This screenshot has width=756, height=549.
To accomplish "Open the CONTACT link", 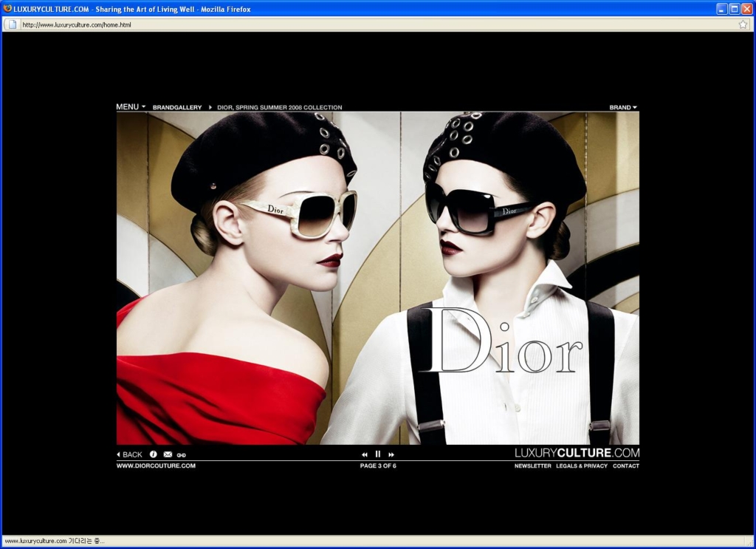I will coord(626,466).
